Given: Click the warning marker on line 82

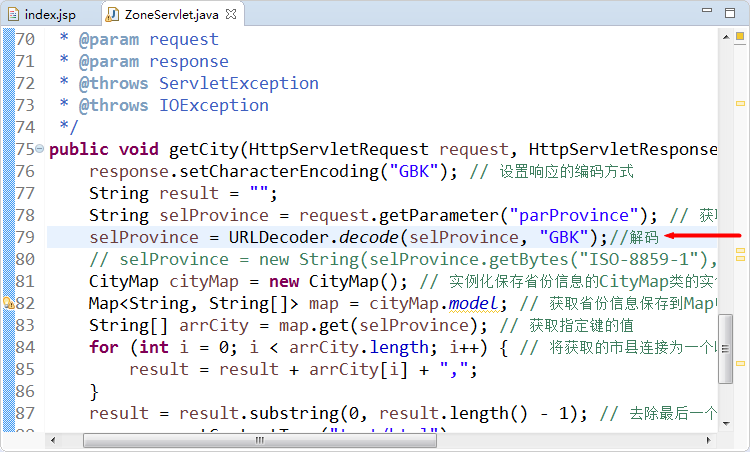Looking at the screenshot, I should 8,303.
